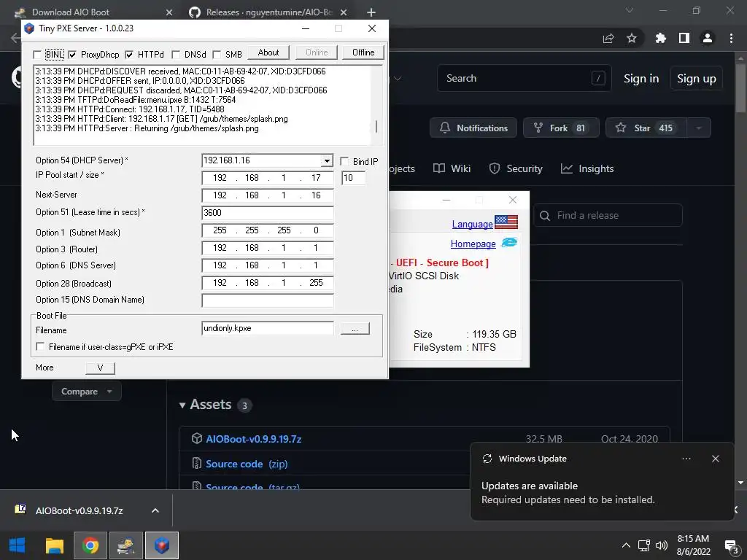Click the Internet Explorer homepage icon
This screenshot has height=560, width=747.
point(509,242)
